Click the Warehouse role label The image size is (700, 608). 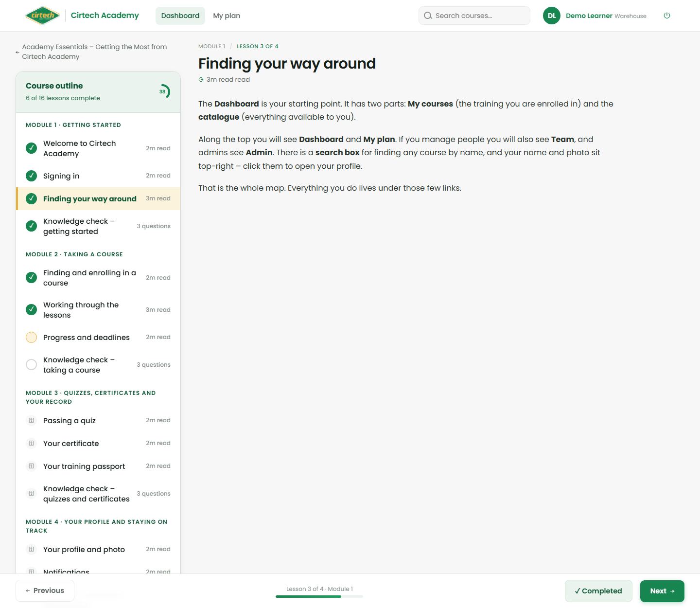point(630,16)
